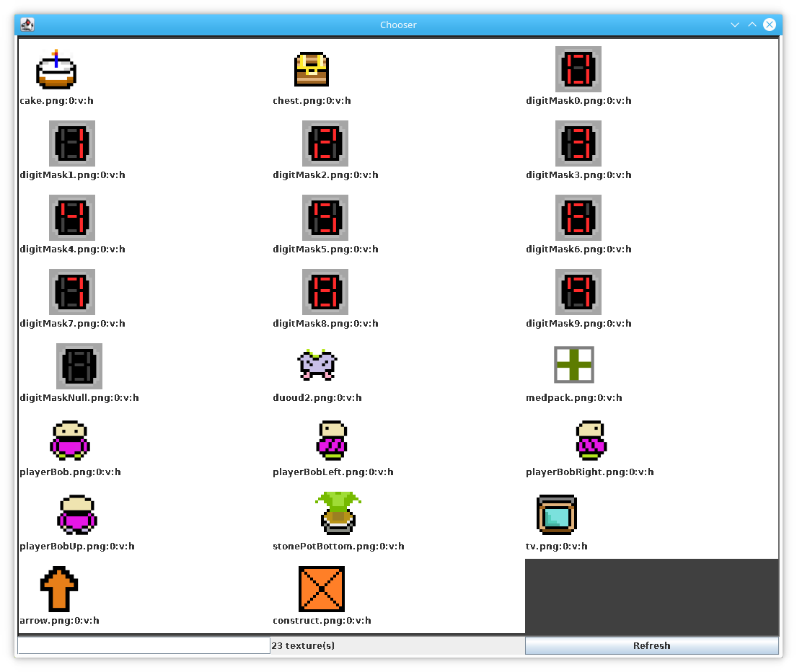Open the Chooser window menu icon
The width and height of the screenshot is (797, 672).
[27, 25]
